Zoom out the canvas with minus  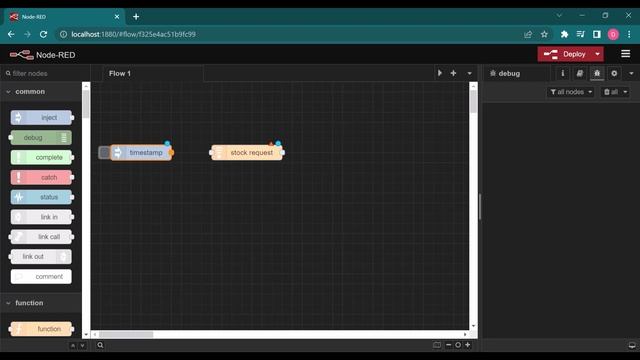pos(449,345)
